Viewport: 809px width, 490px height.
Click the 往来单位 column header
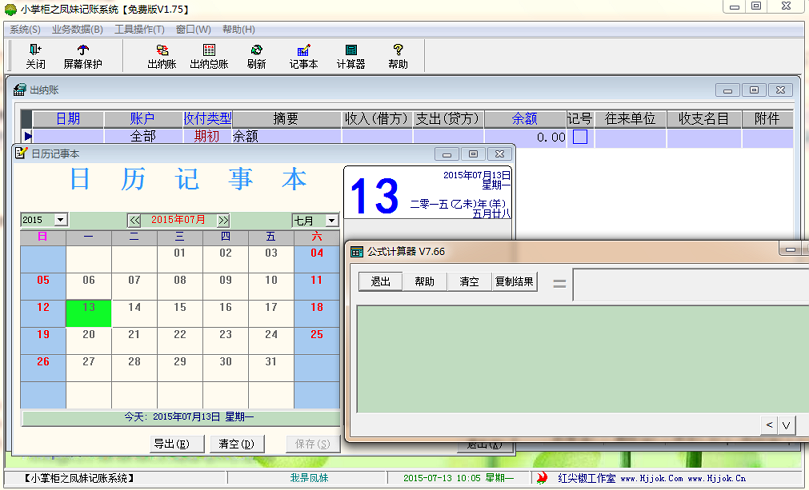[x=630, y=119]
